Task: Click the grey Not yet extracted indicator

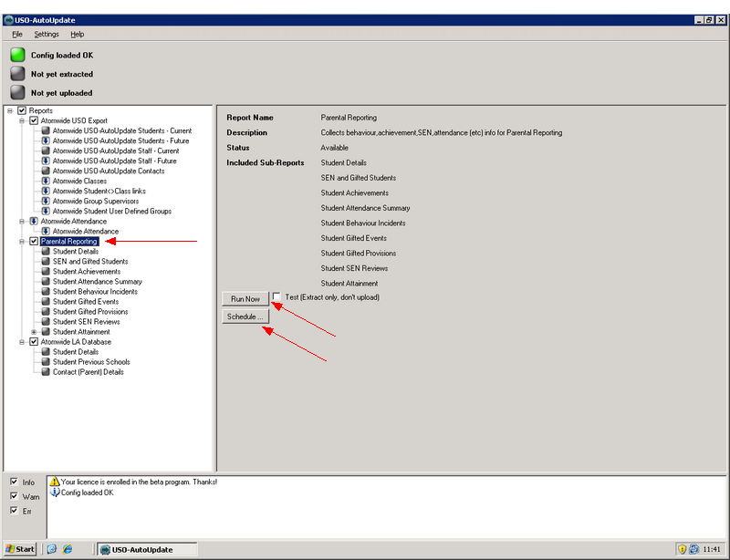Action: point(17,74)
